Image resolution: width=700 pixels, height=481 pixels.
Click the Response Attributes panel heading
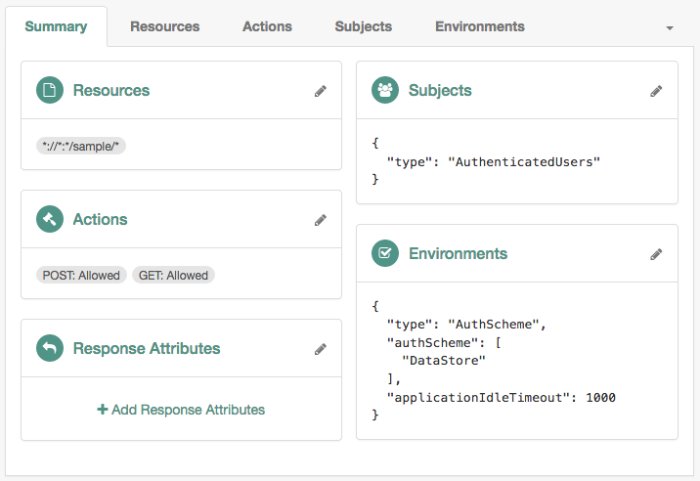[x=146, y=348]
